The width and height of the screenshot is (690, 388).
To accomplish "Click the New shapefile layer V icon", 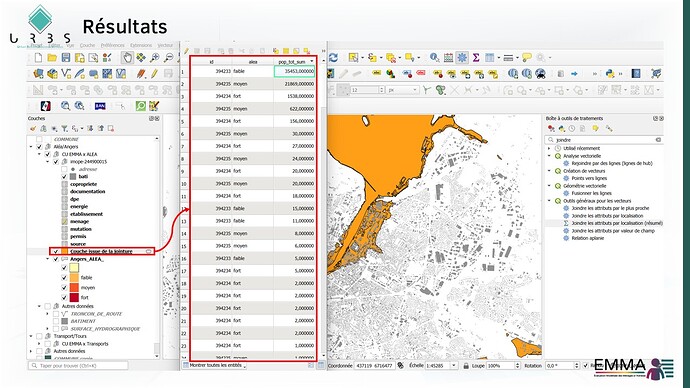I will pyautogui.click(x=66, y=73).
